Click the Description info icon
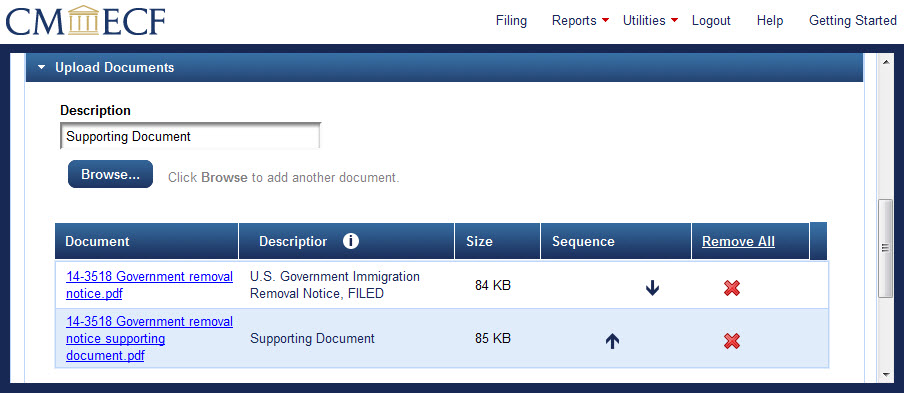This screenshot has width=904, height=393. click(x=351, y=241)
